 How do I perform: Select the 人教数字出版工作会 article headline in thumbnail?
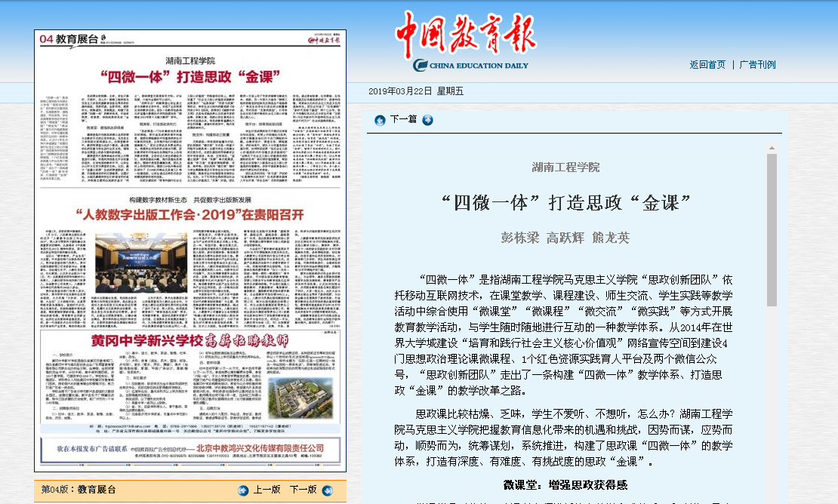190,214
